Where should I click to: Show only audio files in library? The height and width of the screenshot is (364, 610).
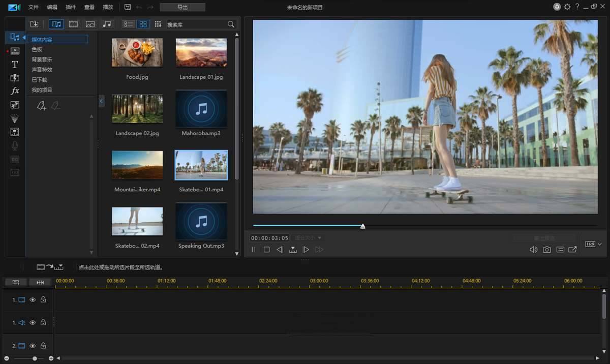tap(107, 24)
